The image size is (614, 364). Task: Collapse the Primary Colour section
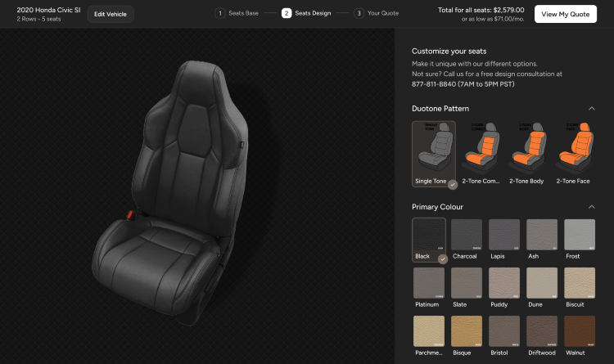[592, 207]
